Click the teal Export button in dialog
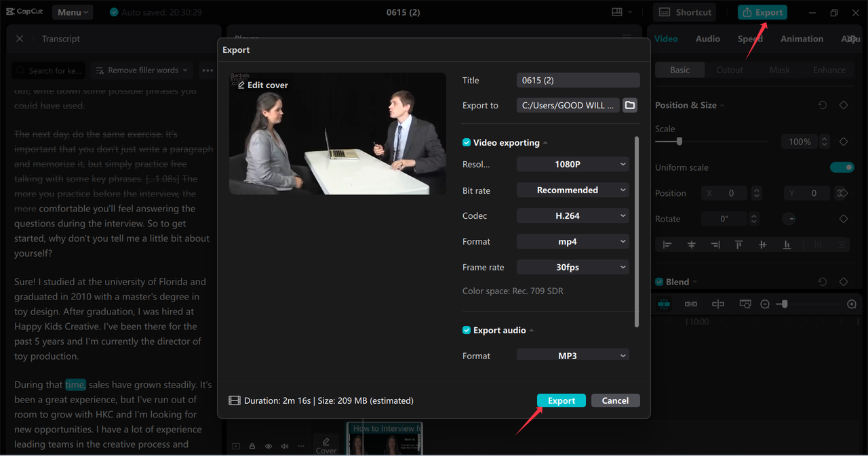 point(561,400)
